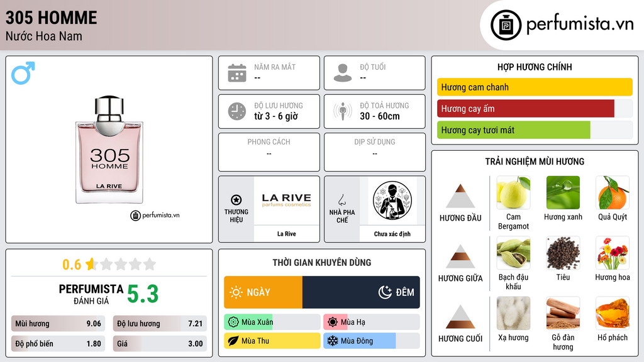Click the Mùi hương 9.06 score bar
The height and width of the screenshot is (362, 644).
(x=58, y=324)
